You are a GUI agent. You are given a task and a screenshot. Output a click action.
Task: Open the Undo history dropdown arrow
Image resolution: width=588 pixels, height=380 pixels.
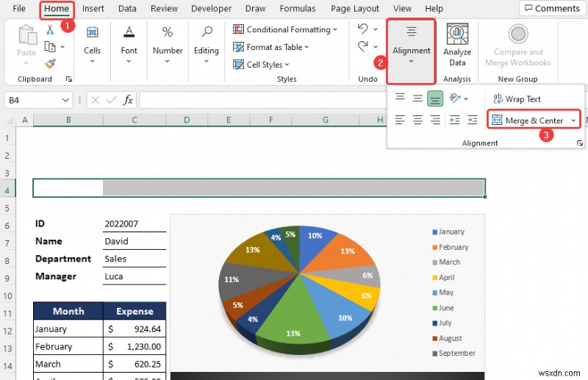pos(376,29)
